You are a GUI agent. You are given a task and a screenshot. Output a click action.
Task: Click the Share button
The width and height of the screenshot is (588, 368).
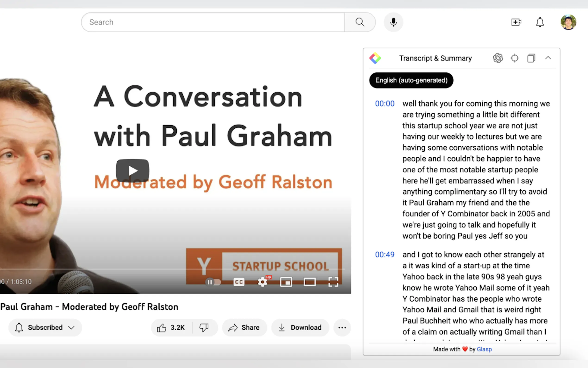click(244, 328)
